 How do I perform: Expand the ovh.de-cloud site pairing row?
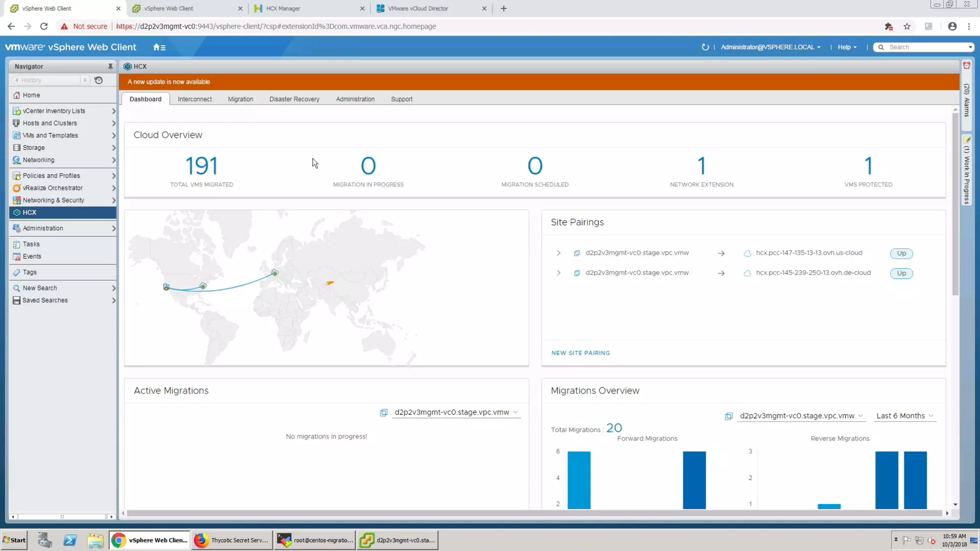tap(558, 273)
